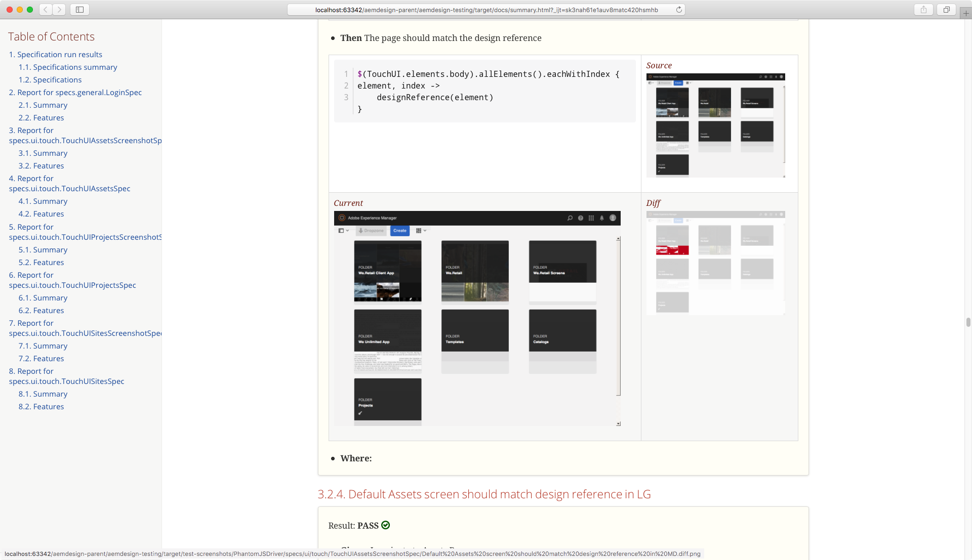Expand the specs.ui.touch.TouchUIProjectsSpec section
The width and height of the screenshot is (972, 560).
point(72,280)
